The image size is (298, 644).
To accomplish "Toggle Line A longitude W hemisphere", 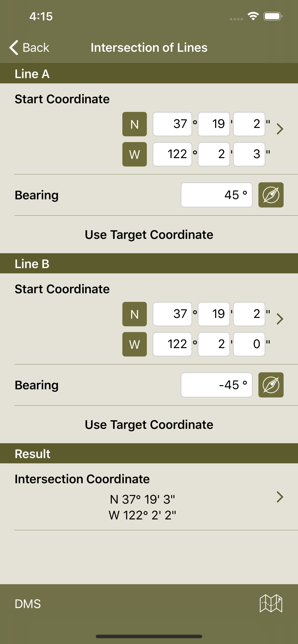I will [x=134, y=154].
